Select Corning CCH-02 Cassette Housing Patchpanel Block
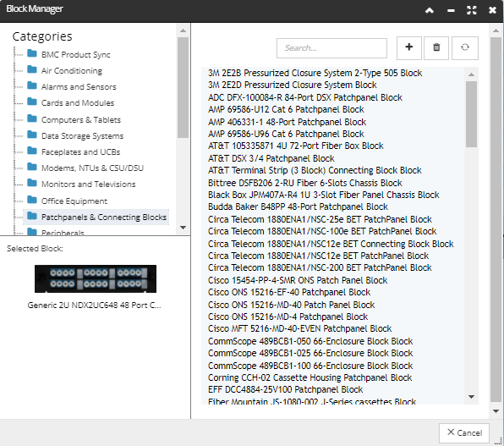Viewport: 504px width, 446px height. pyautogui.click(x=310, y=377)
